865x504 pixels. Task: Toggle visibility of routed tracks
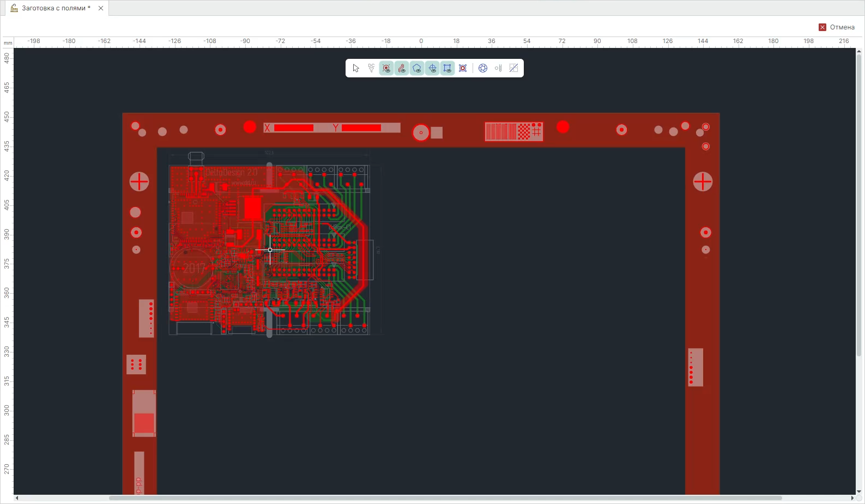pyautogui.click(x=402, y=68)
